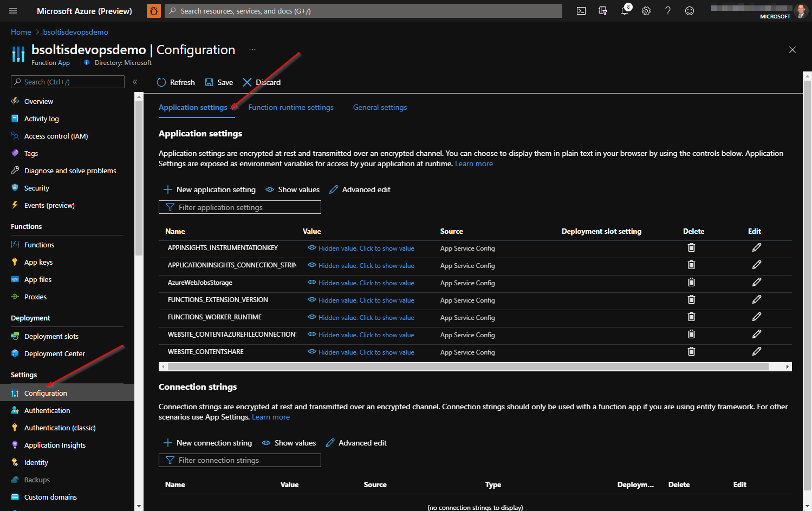Click down arrow of left menu scrollbar
The width and height of the screenshot is (812, 511).
(139, 506)
